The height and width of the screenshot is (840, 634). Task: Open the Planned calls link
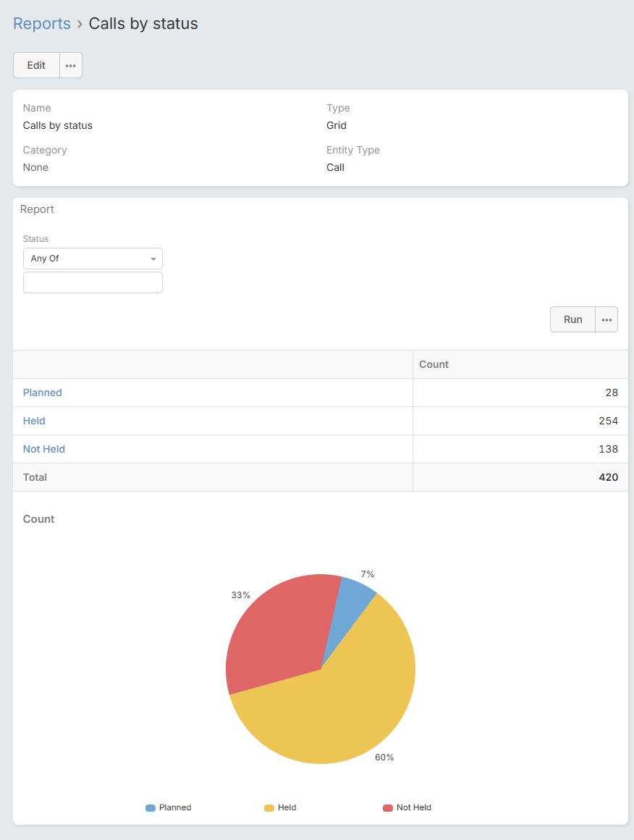pos(43,392)
